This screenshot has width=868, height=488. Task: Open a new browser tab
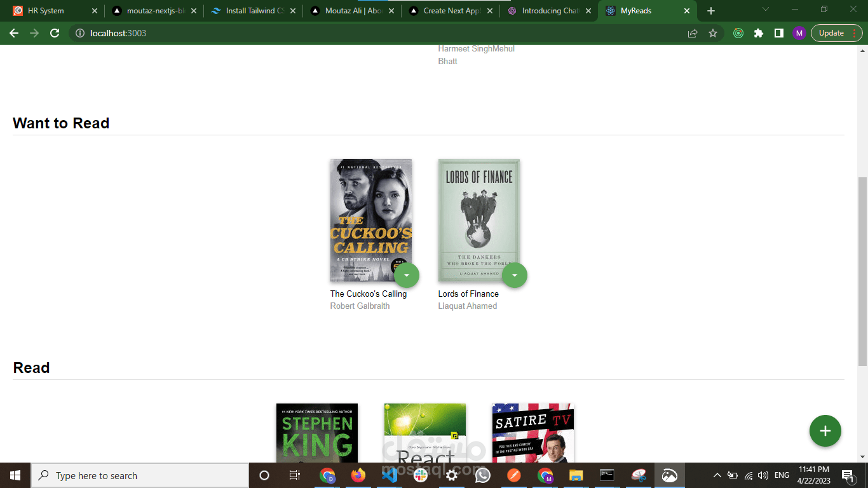point(711,11)
